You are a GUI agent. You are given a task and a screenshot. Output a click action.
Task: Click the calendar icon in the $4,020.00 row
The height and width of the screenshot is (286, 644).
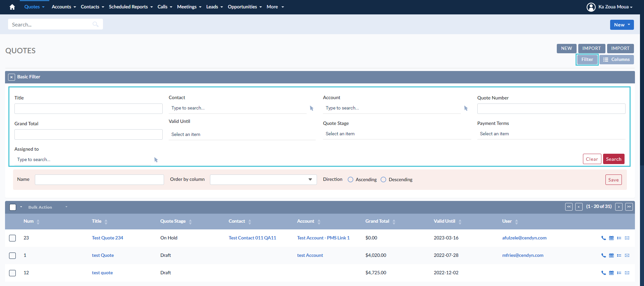coord(611,256)
